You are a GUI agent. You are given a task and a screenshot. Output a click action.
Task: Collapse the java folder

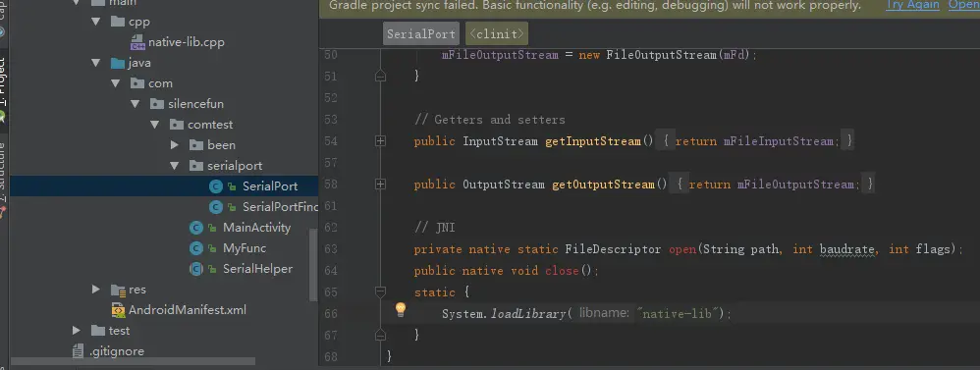[95, 63]
